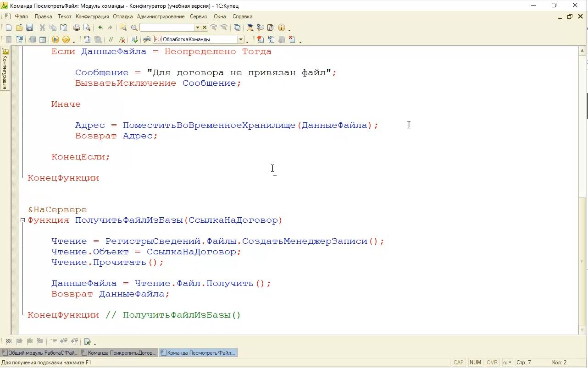Toggle the Конфигурация side panel tab
This screenshot has width=588, height=368.
5,69
